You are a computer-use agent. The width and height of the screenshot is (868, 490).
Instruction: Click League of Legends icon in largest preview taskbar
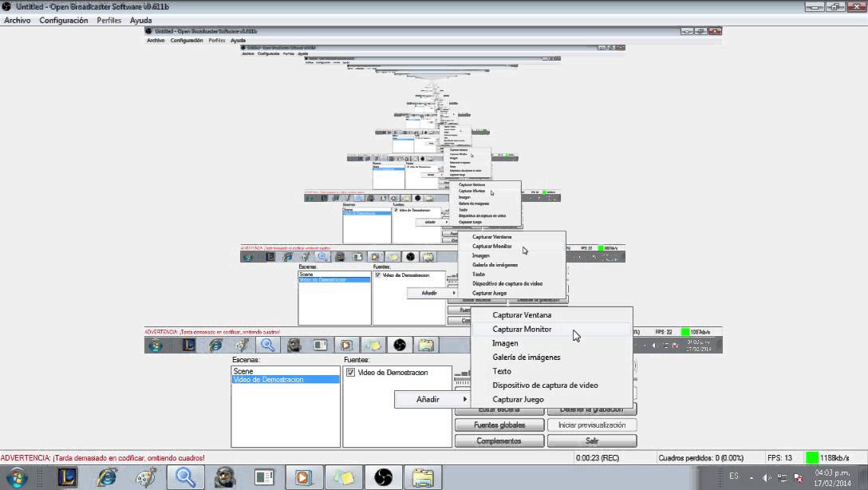tap(189, 345)
